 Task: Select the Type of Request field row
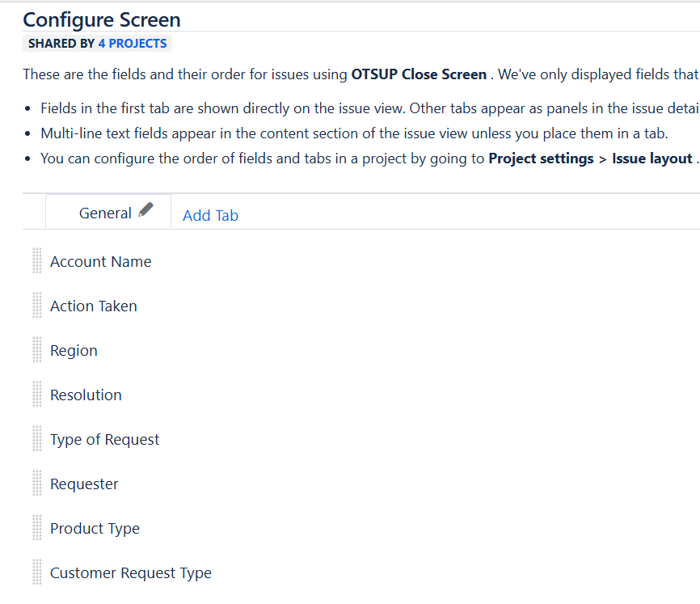(361, 439)
